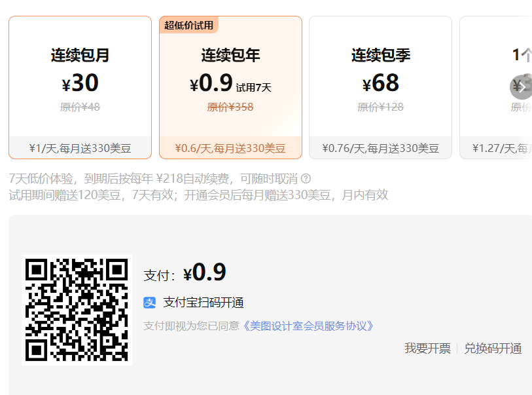Click the 试用7天 label

click(254, 88)
